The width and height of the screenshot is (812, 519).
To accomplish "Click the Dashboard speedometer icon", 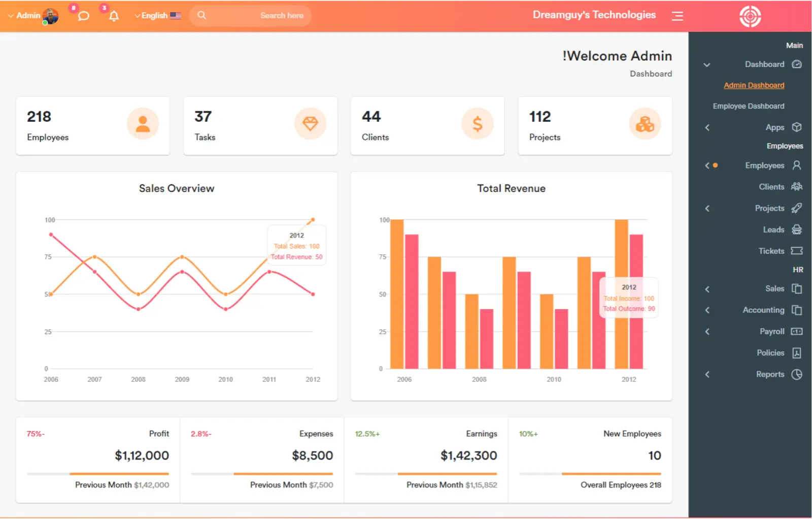I will pos(797,64).
